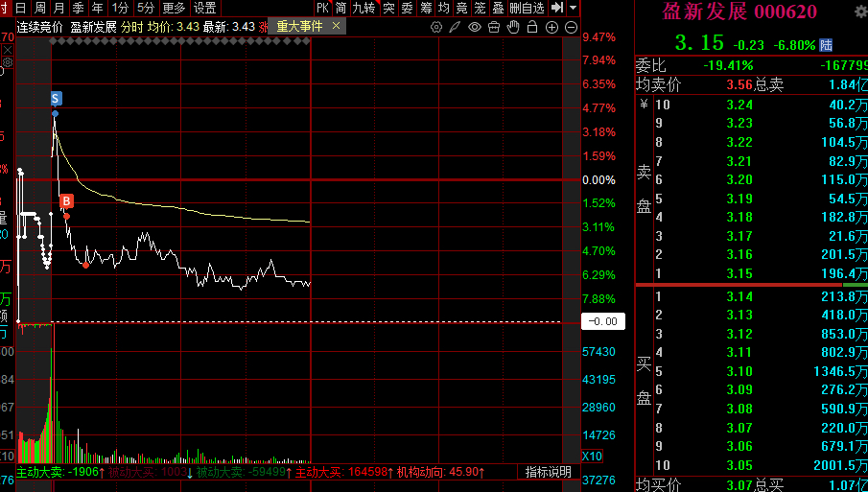Click the blue S sell marker on chart
The image size is (868, 492).
coord(56,99)
